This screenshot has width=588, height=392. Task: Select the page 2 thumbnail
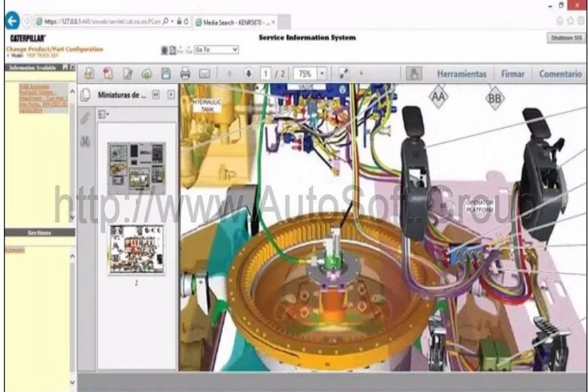(x=136, y=250)
